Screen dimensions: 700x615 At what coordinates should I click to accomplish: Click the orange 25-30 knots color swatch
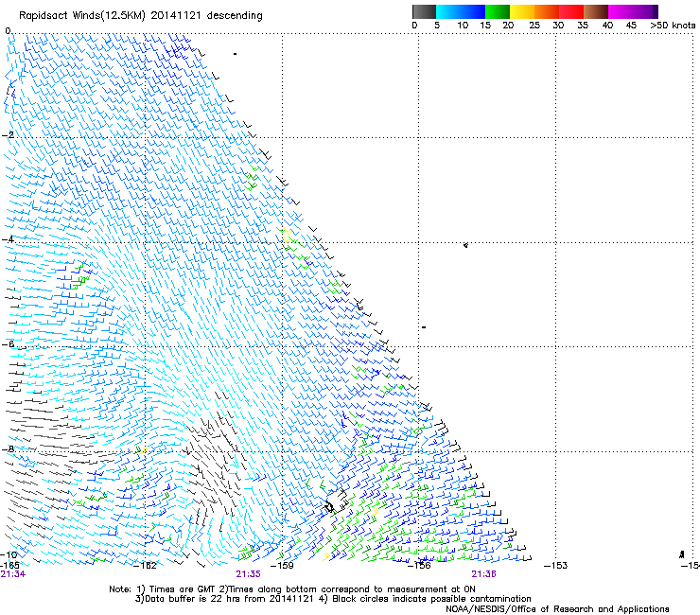click(x=547, y=11)
